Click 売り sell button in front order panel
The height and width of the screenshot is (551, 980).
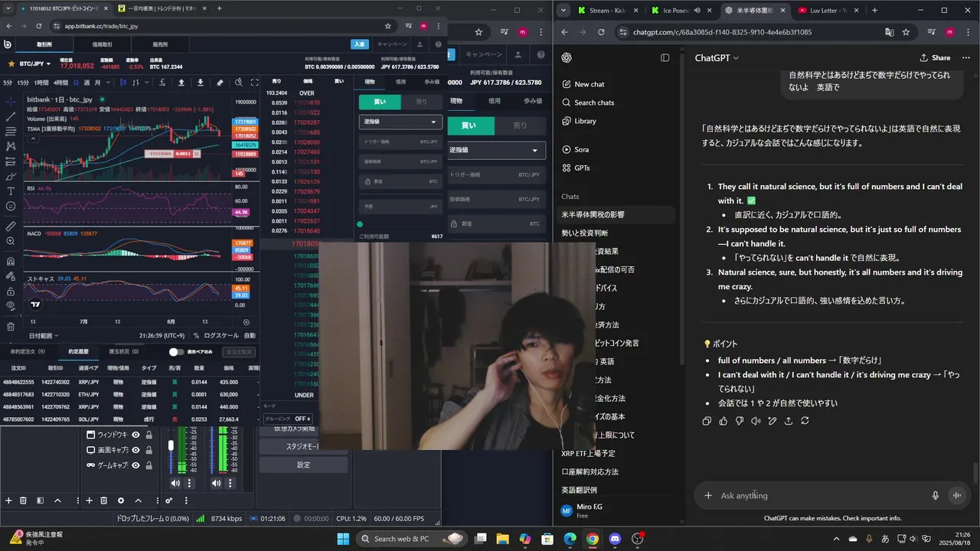421,101
